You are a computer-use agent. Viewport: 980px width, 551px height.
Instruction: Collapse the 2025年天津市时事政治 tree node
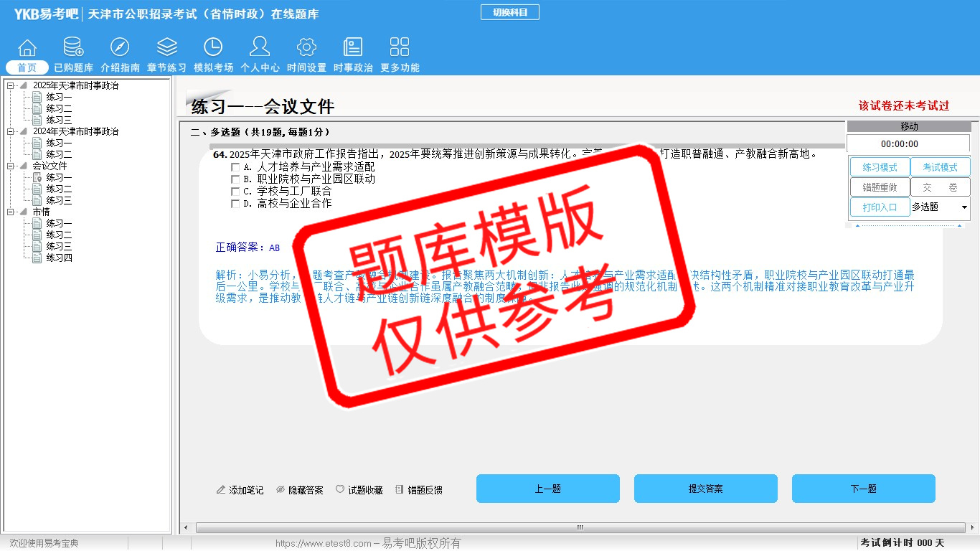[11, 86]
